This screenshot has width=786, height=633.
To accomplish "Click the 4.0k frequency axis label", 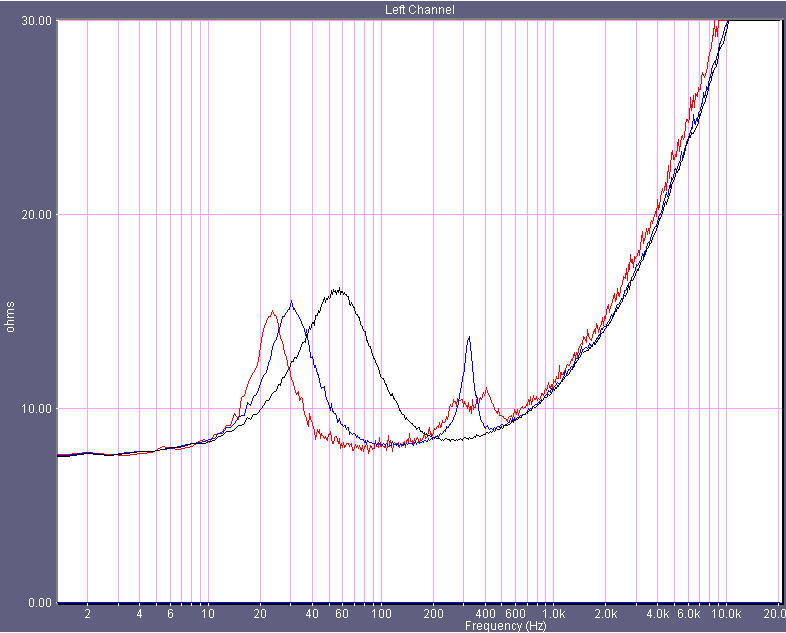I will click(x=657, y=614).
